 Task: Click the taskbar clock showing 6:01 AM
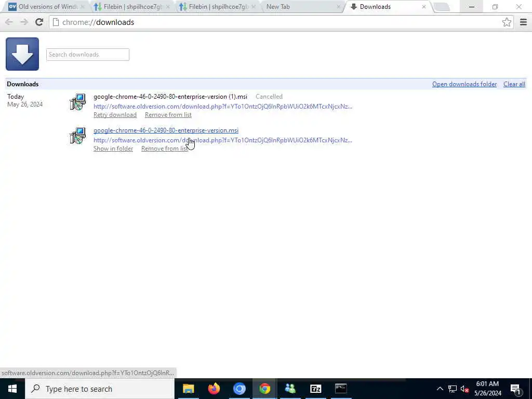pos(487,389)
